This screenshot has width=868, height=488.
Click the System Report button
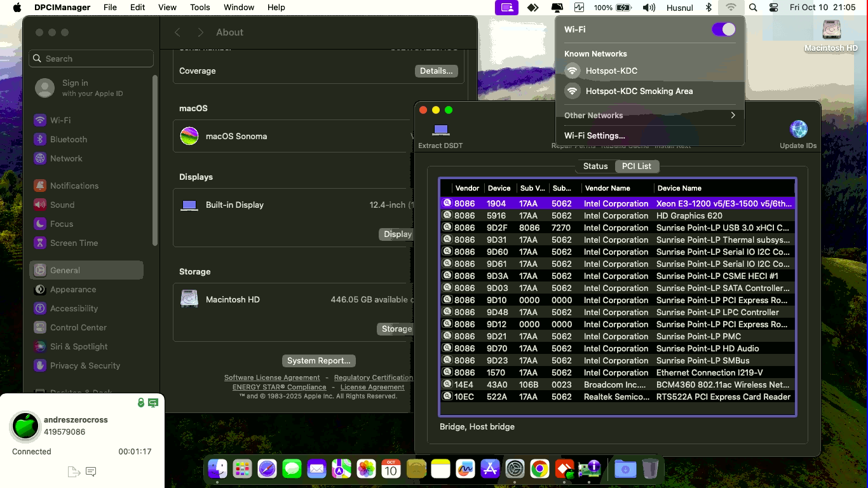click(x=318, y=360)
